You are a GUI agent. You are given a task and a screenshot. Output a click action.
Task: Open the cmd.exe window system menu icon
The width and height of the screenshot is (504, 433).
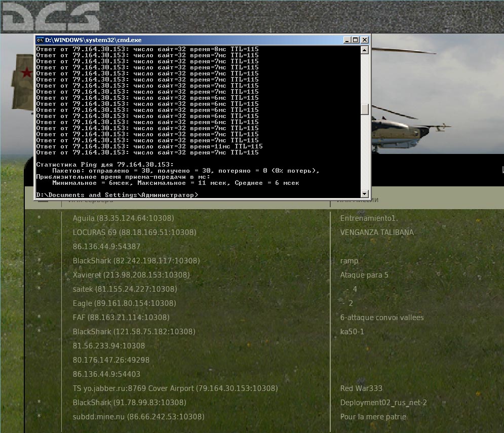(x=40, y=40)
